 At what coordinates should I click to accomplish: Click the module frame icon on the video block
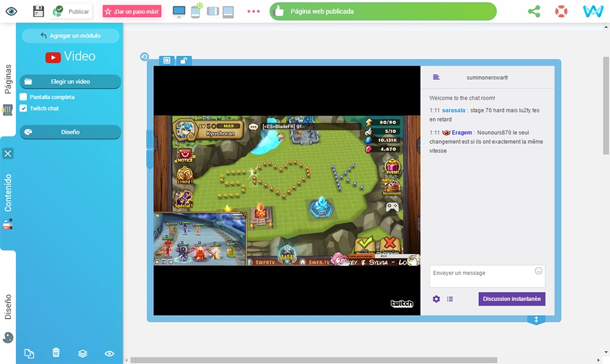pyautogui.click(x=167, y=60)
